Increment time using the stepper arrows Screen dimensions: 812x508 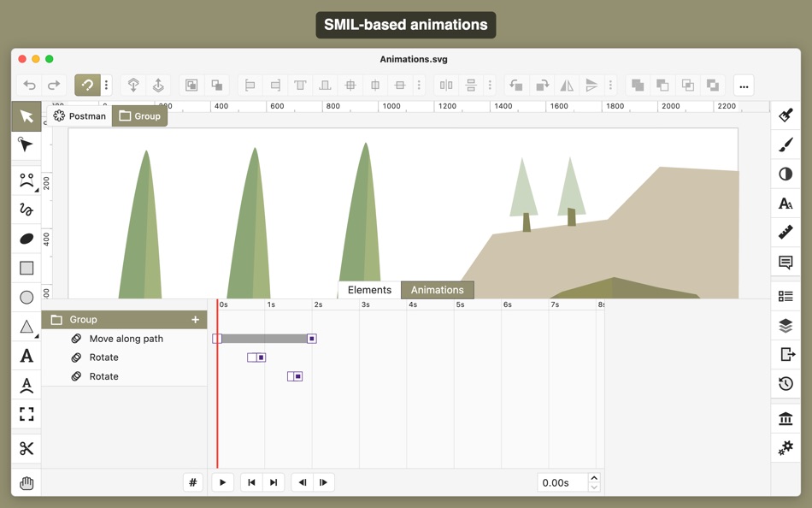click(595, 477)
